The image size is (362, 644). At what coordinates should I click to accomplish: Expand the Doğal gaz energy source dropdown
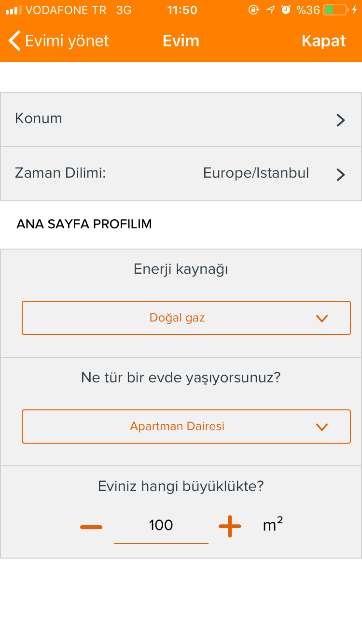point(186,318)
